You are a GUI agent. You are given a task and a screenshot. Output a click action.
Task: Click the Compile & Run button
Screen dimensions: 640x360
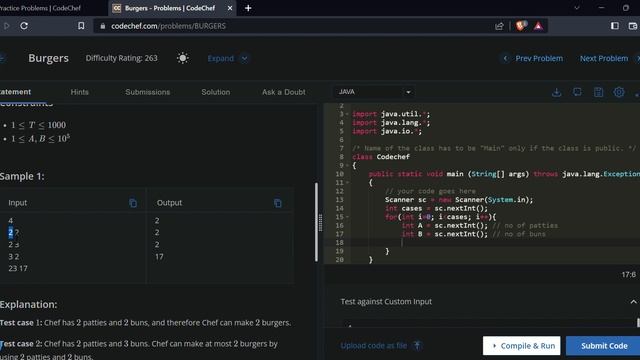(522, 346)
